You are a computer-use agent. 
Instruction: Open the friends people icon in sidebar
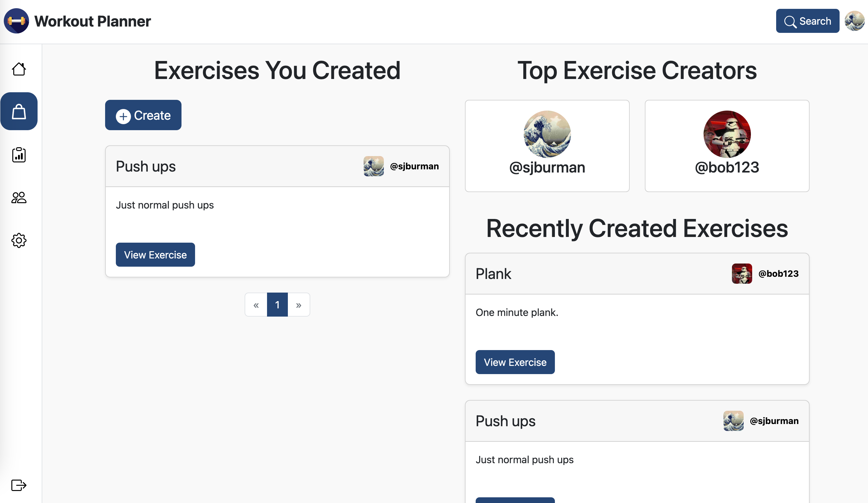coord(19,197)
